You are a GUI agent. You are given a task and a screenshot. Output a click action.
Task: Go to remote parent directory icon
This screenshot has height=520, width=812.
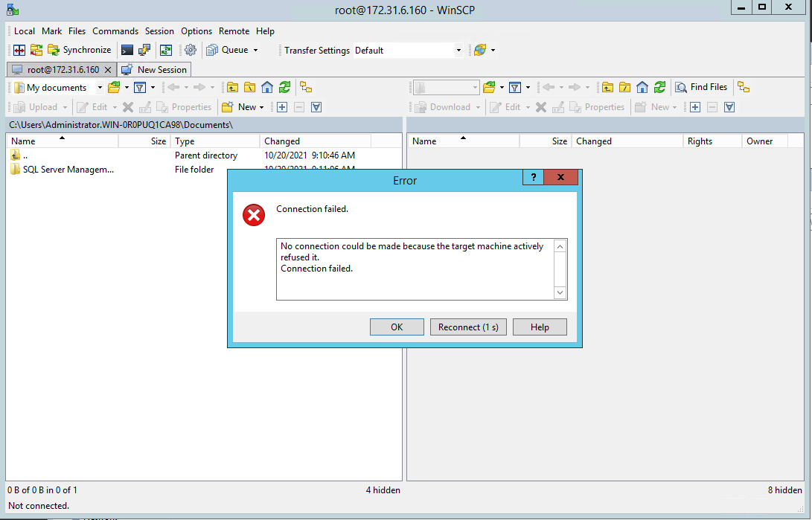click(x=608, y=88)
